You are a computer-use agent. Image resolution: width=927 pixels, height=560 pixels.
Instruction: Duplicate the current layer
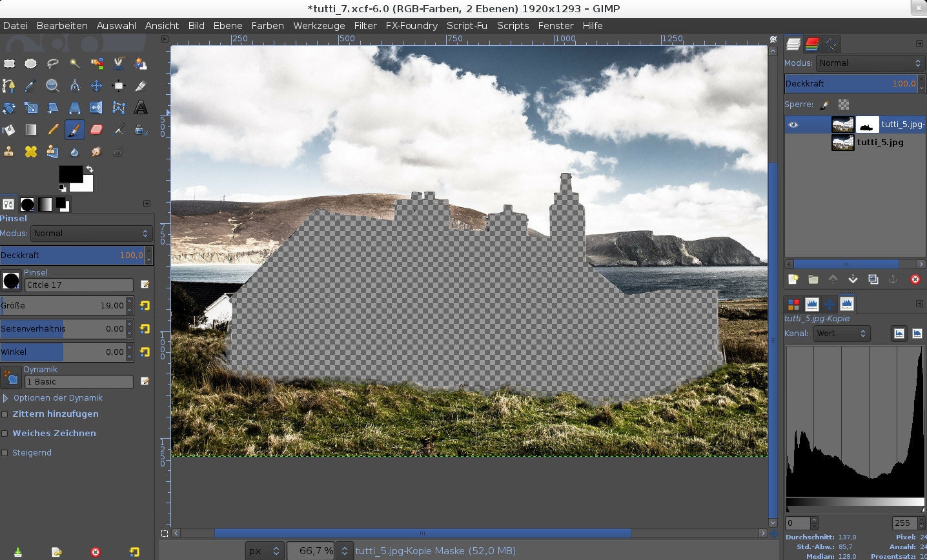[x=873, y=279]
